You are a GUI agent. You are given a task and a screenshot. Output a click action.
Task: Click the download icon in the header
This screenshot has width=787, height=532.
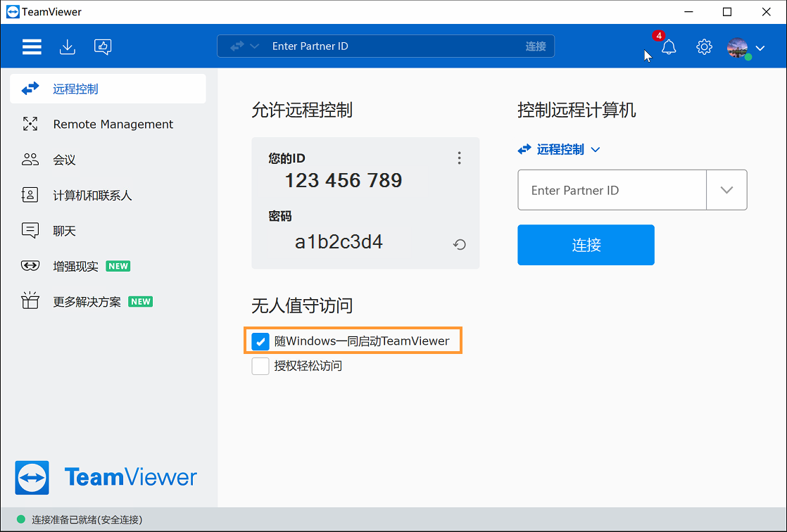[x=68, y=46]
